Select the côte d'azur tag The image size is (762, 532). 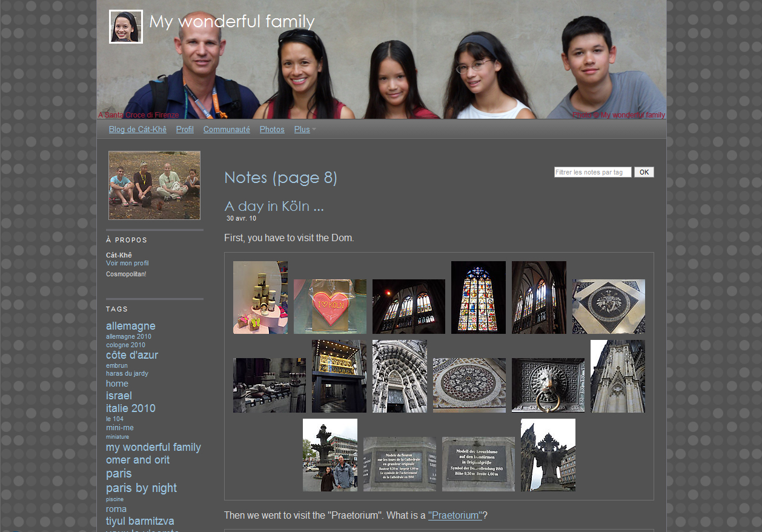coord(132,355)
